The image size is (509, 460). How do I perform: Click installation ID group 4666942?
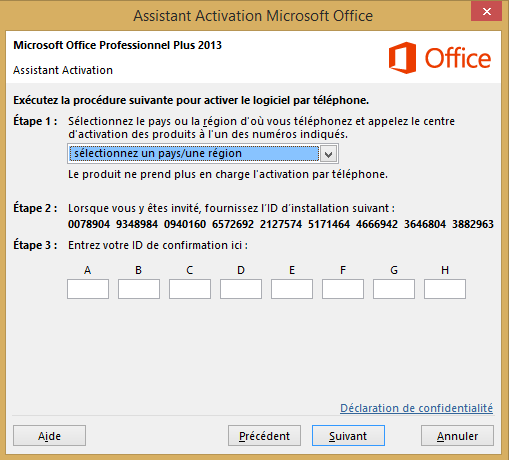click(x=377, y=224)
